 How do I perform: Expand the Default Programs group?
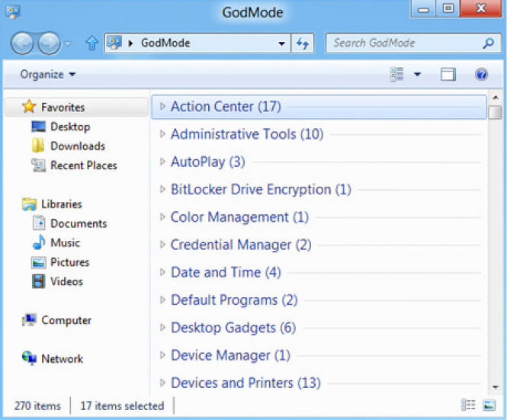coord(162,300)
